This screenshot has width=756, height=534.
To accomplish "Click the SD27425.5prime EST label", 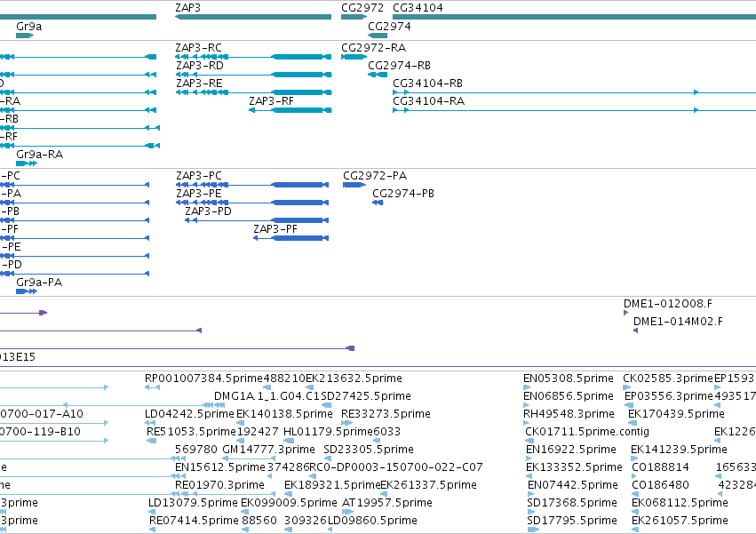I will 366,396.
